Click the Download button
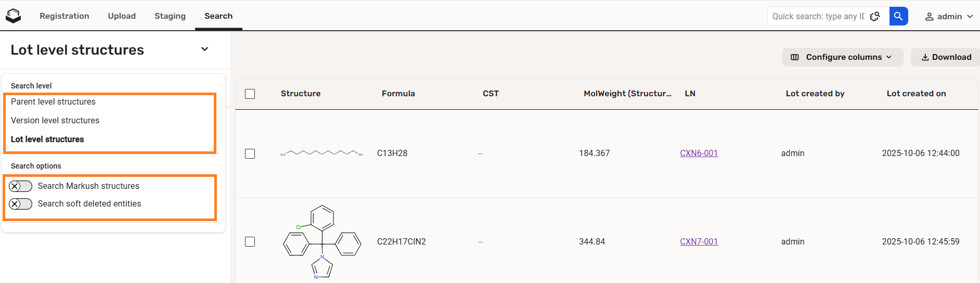Image resolution: width=980 pixels, height=283 pixels. [x=946, y=57]
